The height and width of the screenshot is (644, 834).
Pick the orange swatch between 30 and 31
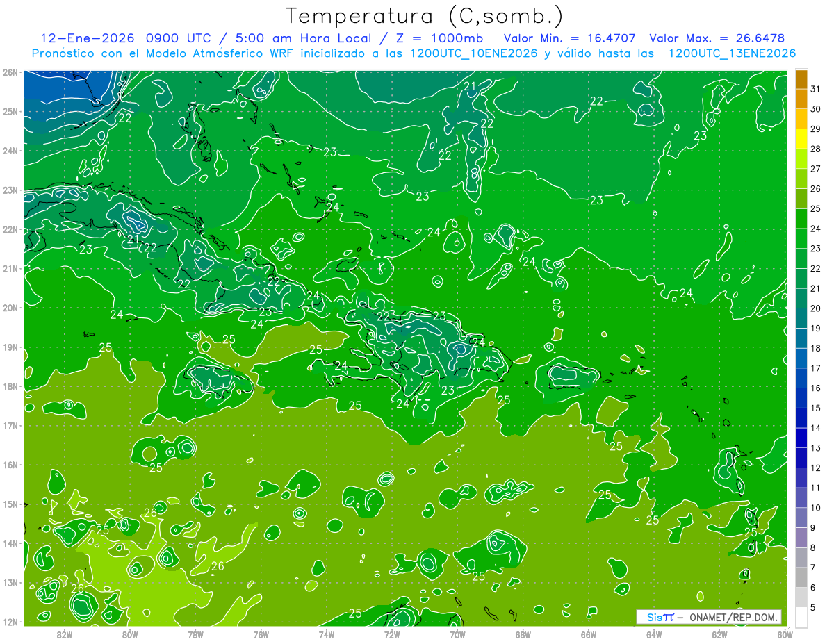coord(801,99)
